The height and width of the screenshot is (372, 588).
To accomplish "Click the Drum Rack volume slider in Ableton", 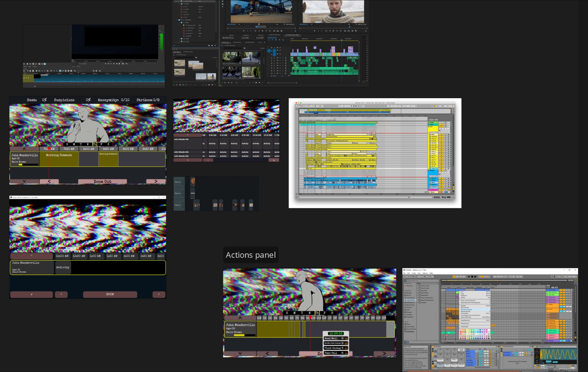I will pos(562,290).
